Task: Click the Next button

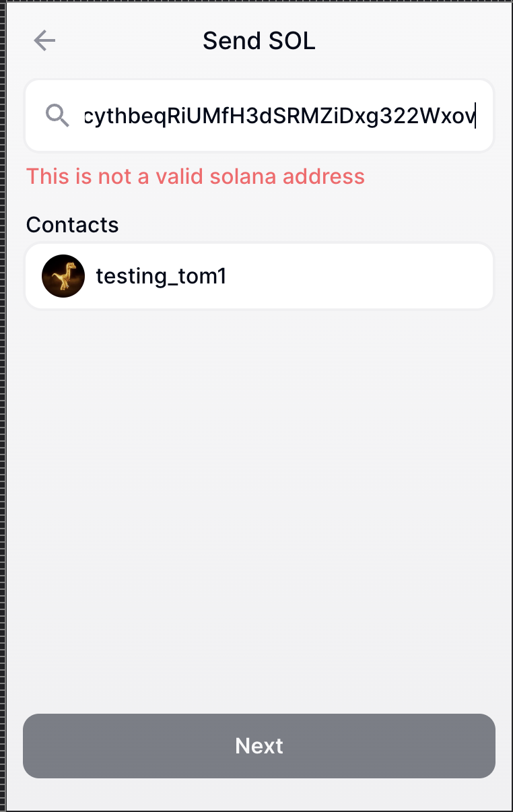Action: click(x=259, y=745)
